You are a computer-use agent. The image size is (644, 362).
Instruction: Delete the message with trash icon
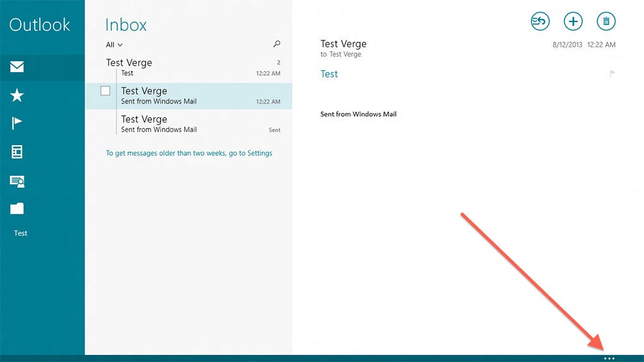click(x=606, y=21)
